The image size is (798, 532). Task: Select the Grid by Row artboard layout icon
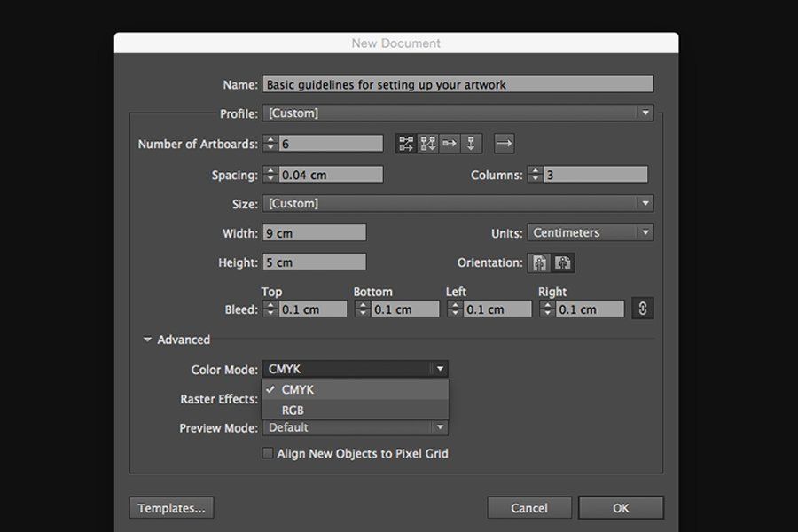pos(405,143)
